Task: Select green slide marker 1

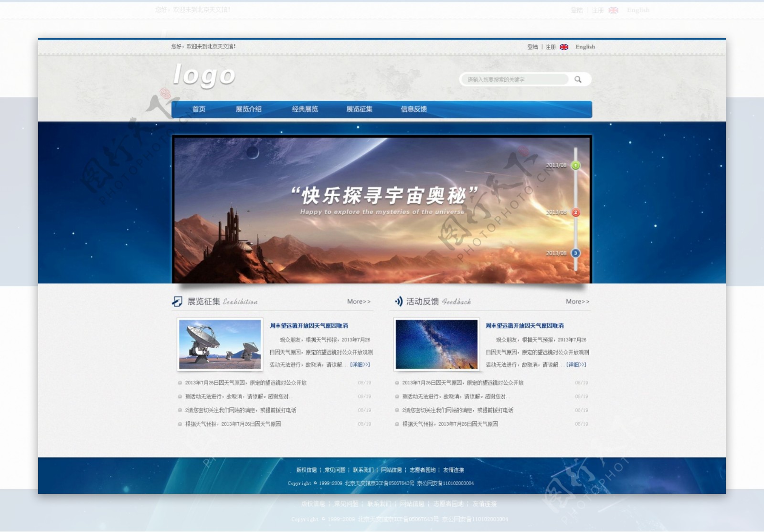Action: tap(576, 166)
